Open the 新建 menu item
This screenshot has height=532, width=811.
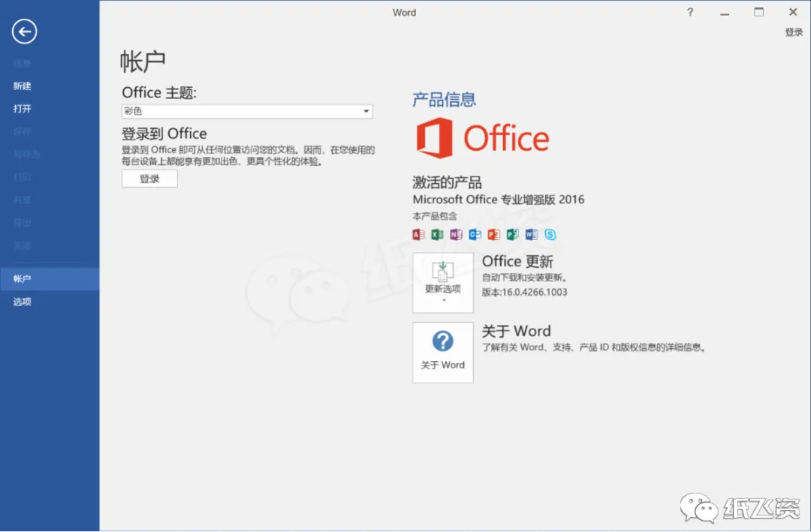pyautogui.click(x=23, y=86)
